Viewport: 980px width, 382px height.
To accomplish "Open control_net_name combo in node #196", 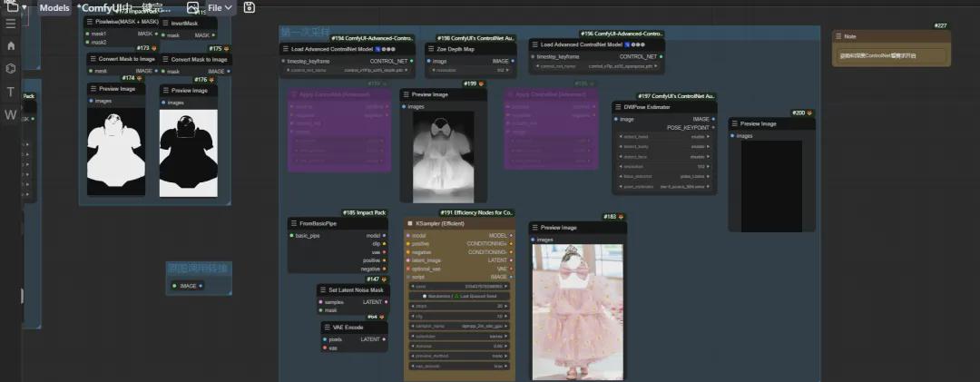I will (x=596, y=65).
